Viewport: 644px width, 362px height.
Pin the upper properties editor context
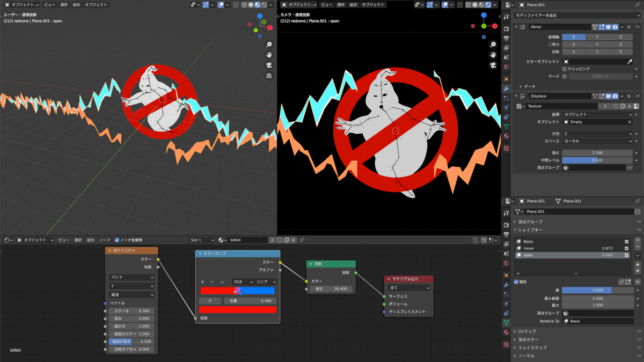tap(637, 5)
